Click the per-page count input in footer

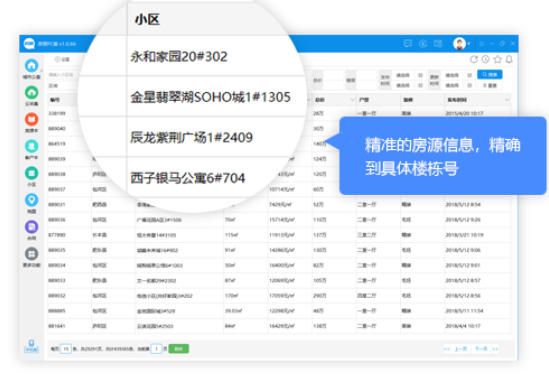(x=66, y=349)
